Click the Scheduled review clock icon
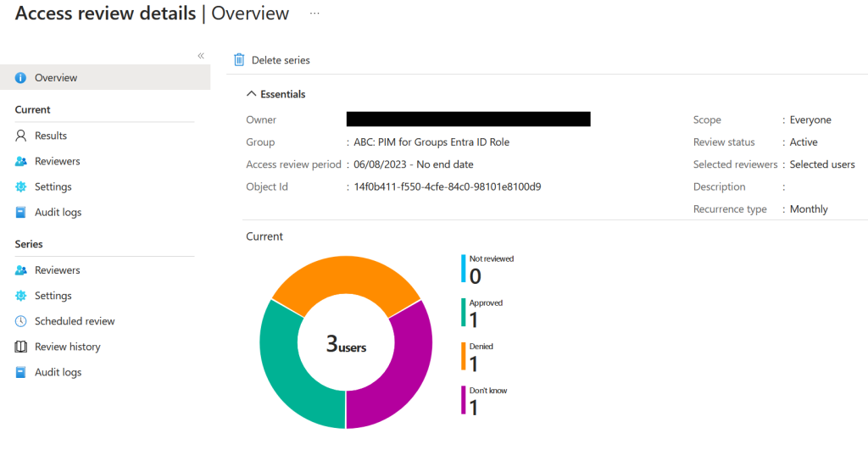 point(21,321)
